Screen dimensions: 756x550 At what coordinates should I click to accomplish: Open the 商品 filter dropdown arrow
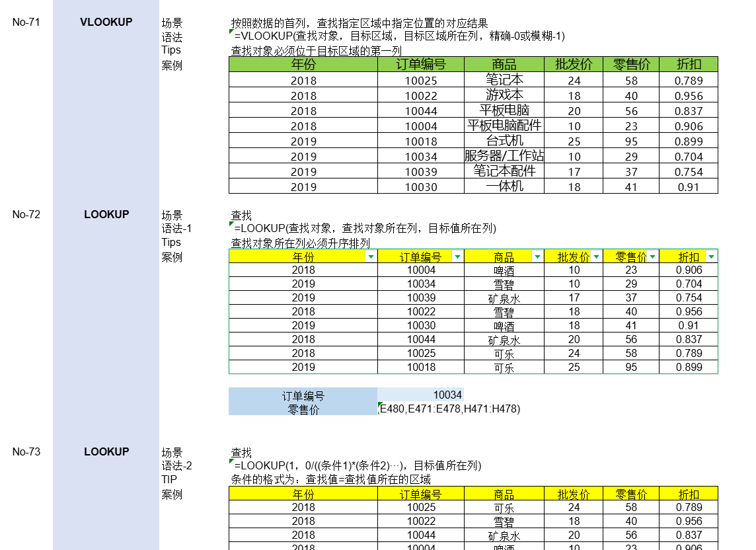click(x=537, y=256)
